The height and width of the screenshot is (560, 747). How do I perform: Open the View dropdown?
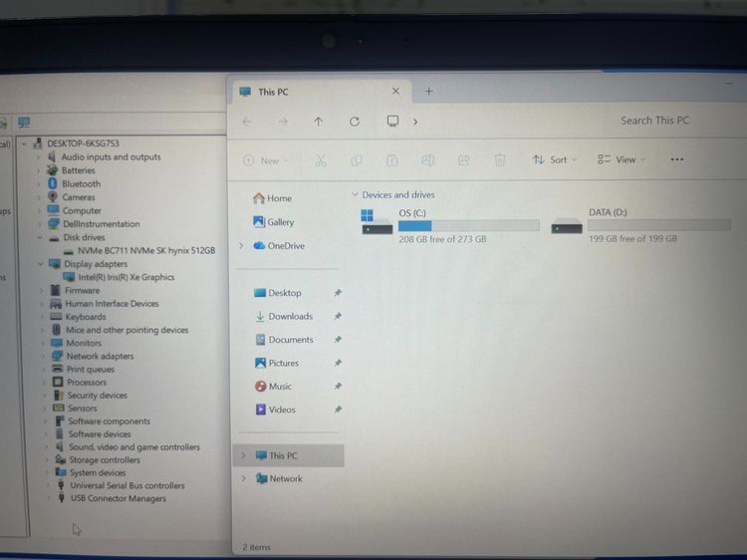(x=622, y=159)
